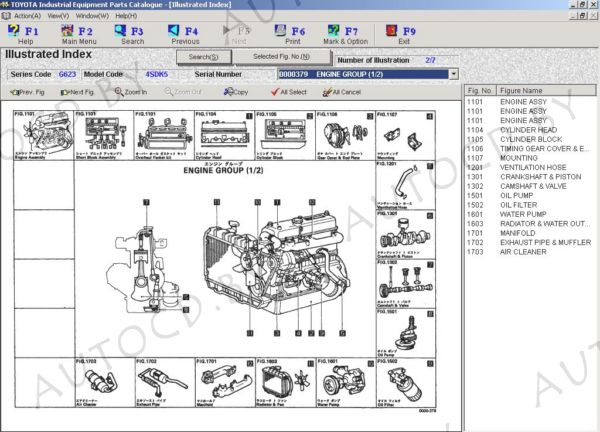Click Series Code value 6623
600x432 pixels.
67,74
